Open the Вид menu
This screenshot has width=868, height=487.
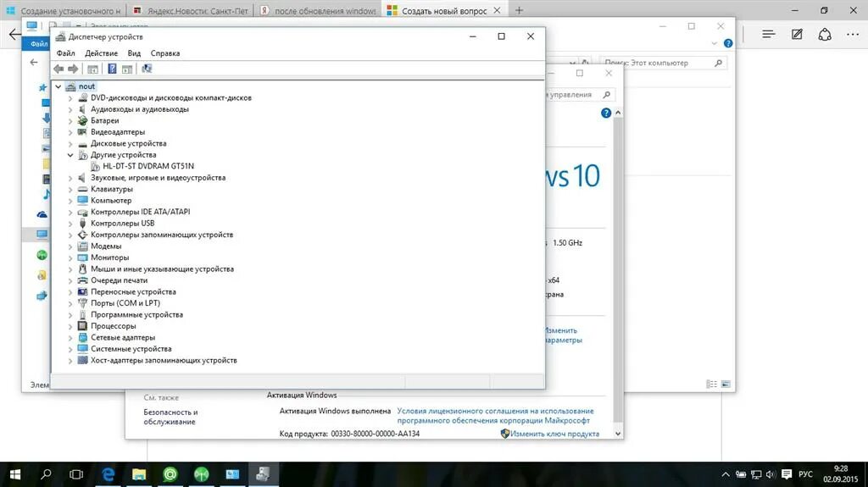(134, 53)
